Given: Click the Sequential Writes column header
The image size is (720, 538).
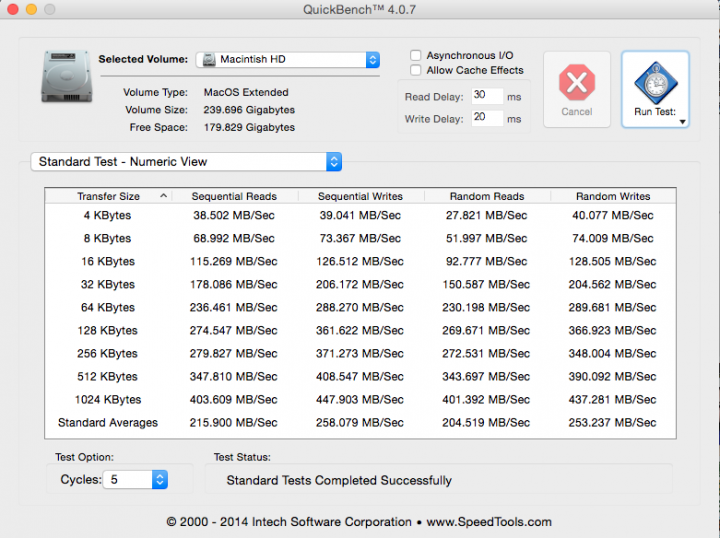Looking at the screenshot, I should (x=360, y=196).
